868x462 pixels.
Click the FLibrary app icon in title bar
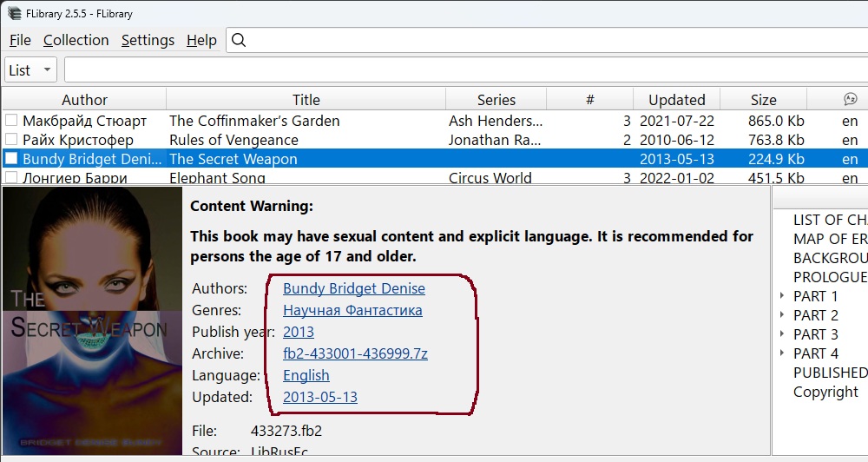[x=14, y=13]
